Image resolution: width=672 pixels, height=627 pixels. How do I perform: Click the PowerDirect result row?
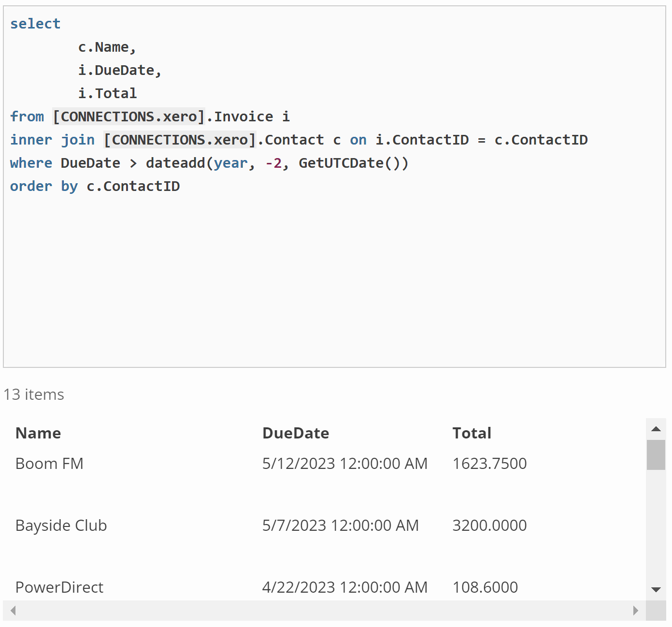click(59, 587)
